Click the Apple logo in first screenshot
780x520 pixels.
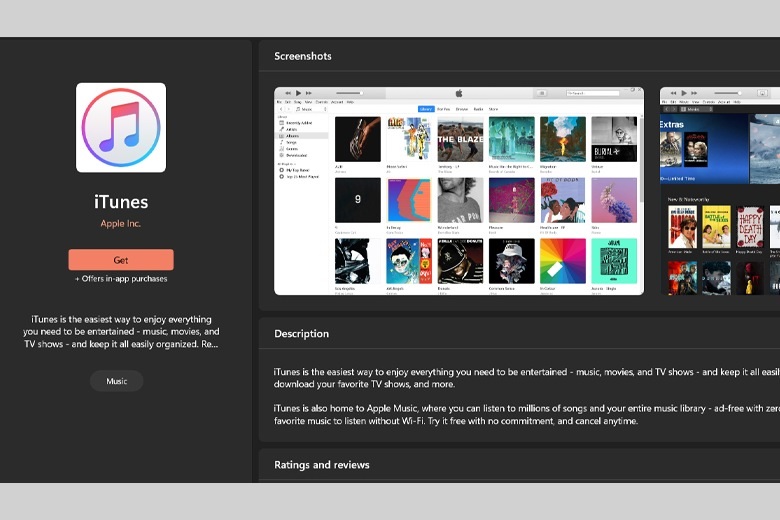pyautogui.click(x=459, y=93)
